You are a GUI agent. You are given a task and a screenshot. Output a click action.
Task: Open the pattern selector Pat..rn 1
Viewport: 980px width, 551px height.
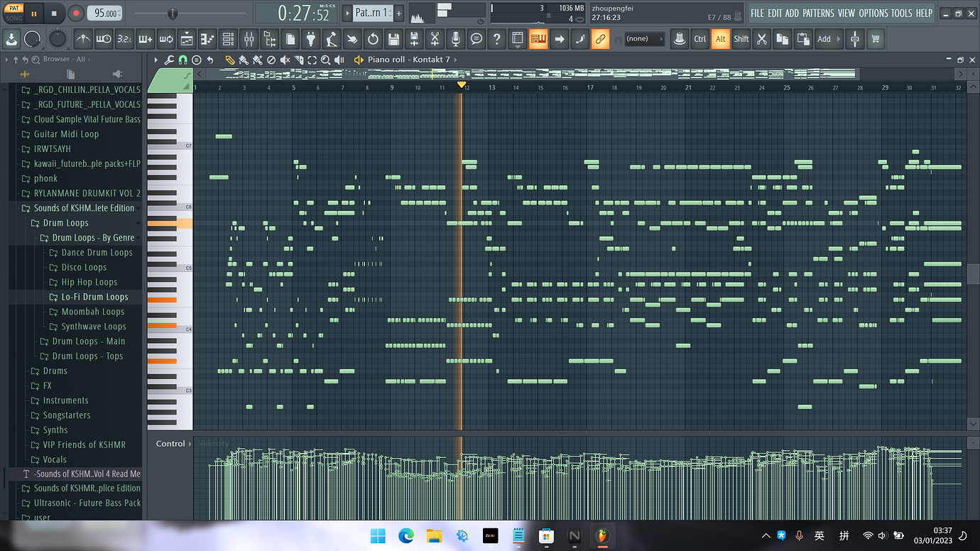(372, 13)
